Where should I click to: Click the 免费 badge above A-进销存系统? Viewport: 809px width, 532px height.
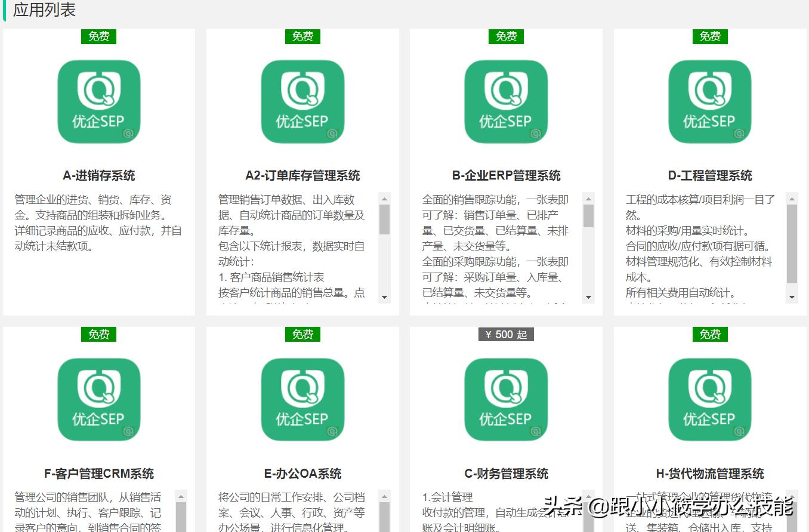pyautogui.click(x=98, y=36)
